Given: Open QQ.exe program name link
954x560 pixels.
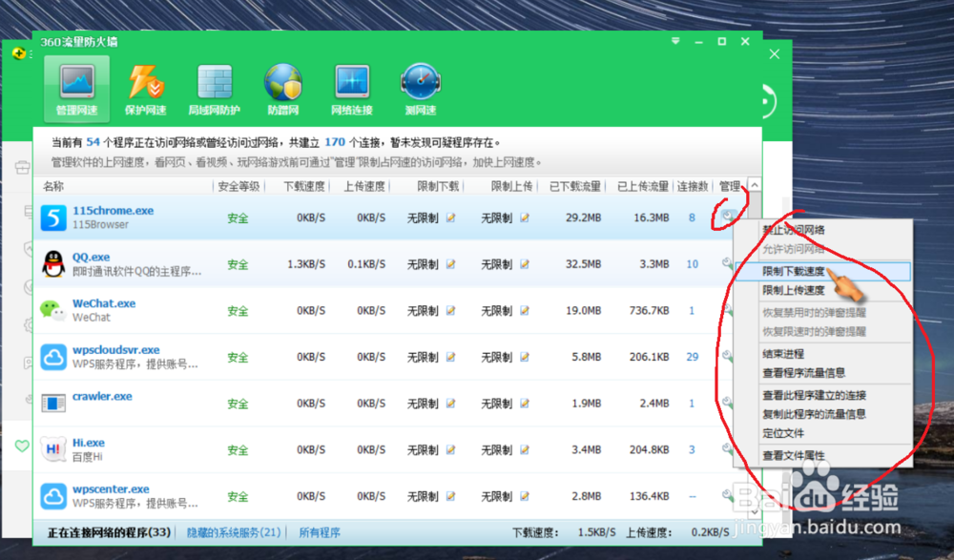Looking at the screenshot, I should [91, 257].
